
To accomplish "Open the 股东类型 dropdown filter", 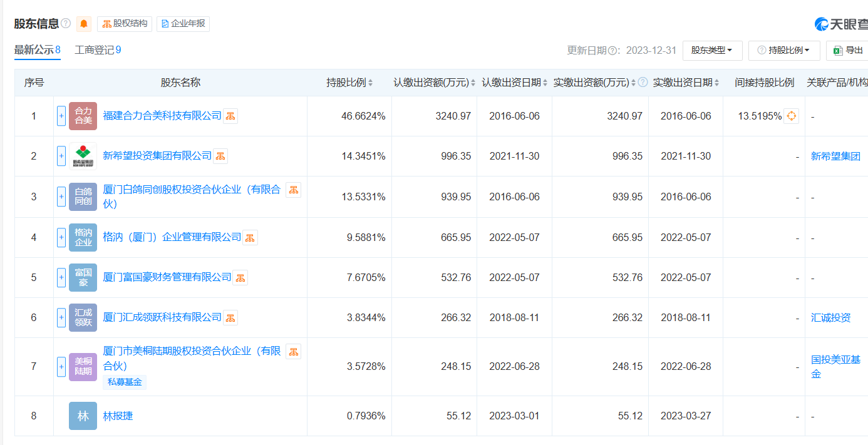I will [712, 50].
